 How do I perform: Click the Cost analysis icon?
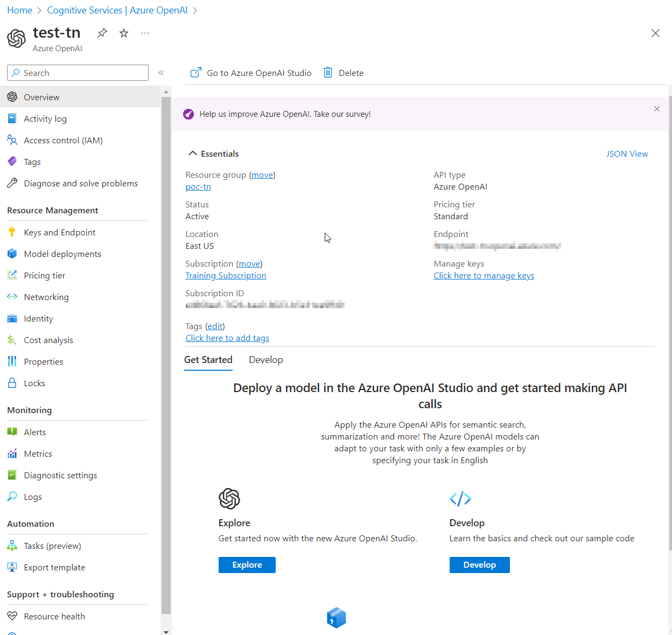[x=12, y=340]
